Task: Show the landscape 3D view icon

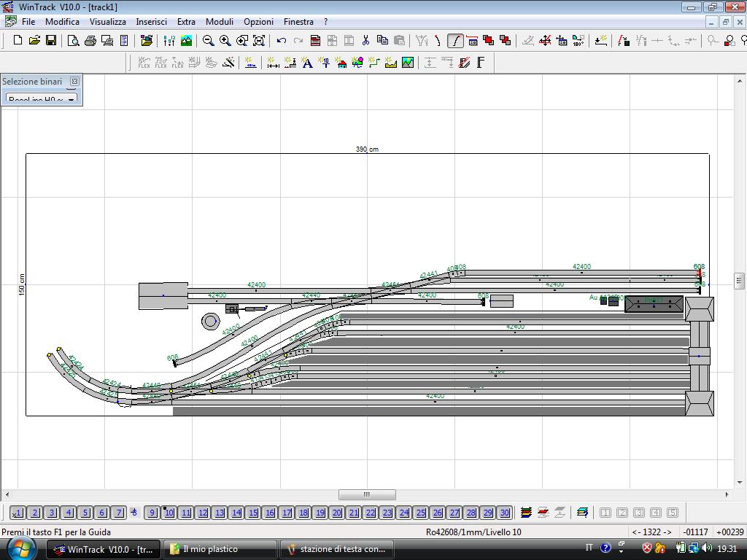Action: (x=186, y=41)
